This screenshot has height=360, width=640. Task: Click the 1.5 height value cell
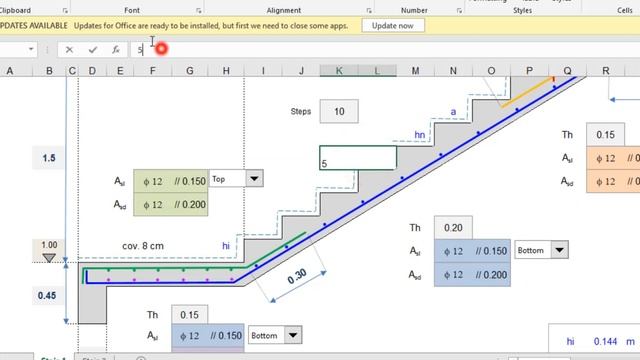49,158
